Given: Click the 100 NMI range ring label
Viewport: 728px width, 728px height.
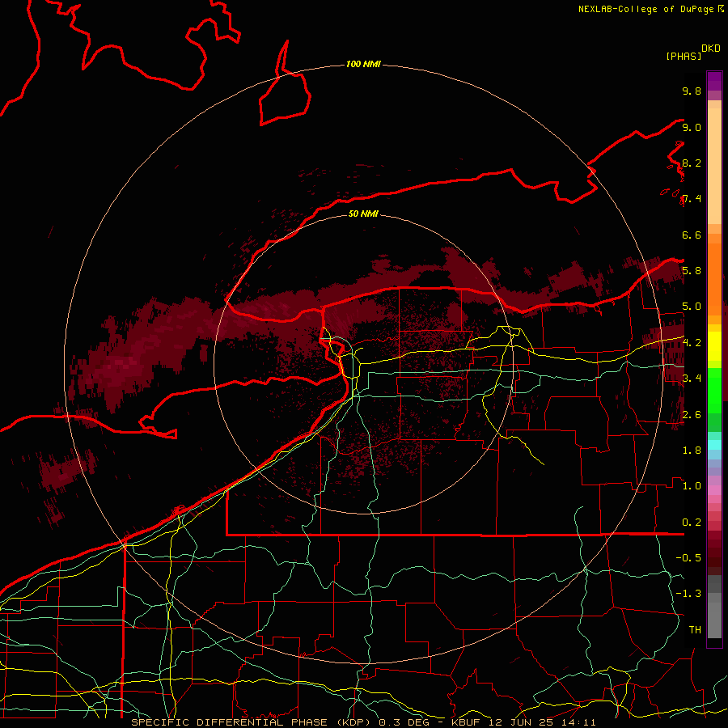Looking at the screenshot, I should click(363, 64).
